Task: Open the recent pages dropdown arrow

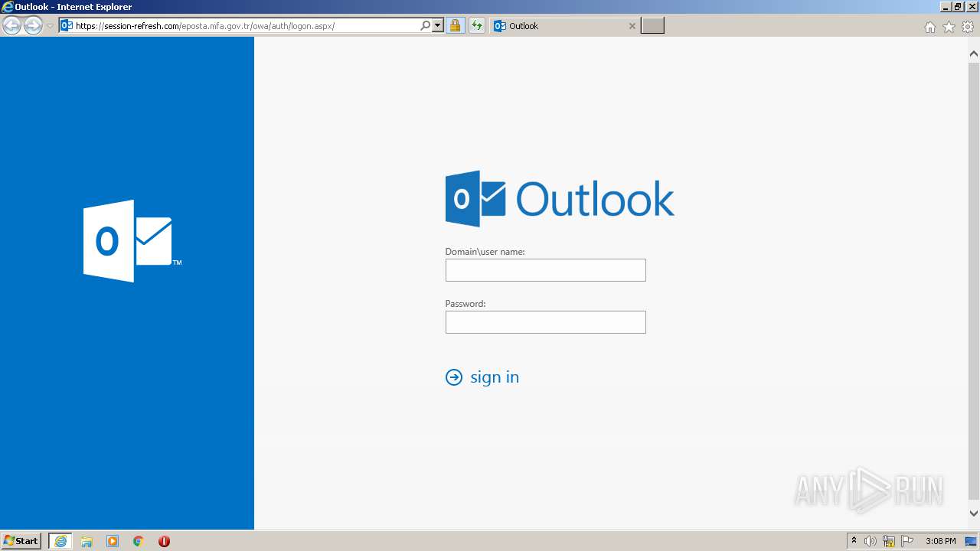Action: tap(50, 26)
